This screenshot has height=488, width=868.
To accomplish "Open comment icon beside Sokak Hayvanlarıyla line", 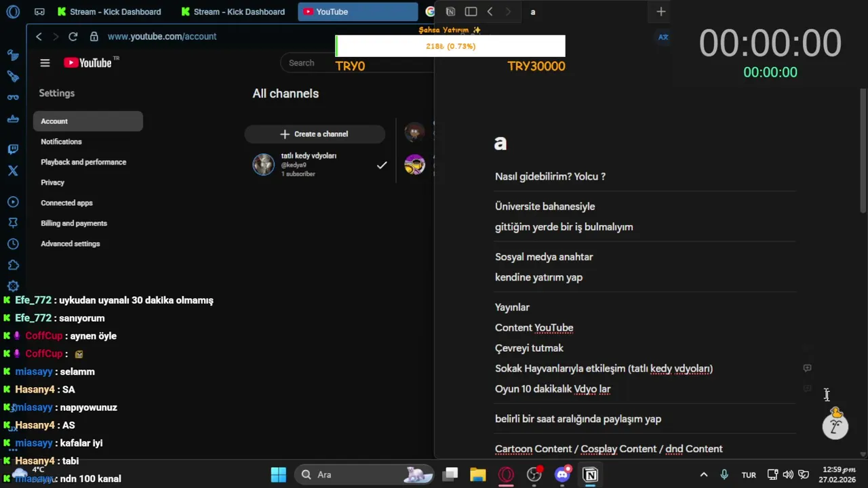I will [807, 368].
